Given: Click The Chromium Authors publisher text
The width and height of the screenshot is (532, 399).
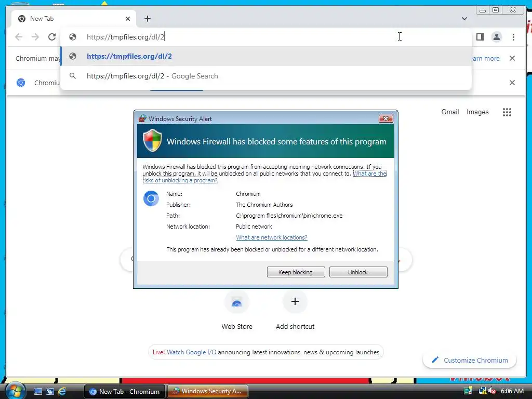Looking at the screenshot, I should pyautogui.click(x=264, y=205).
